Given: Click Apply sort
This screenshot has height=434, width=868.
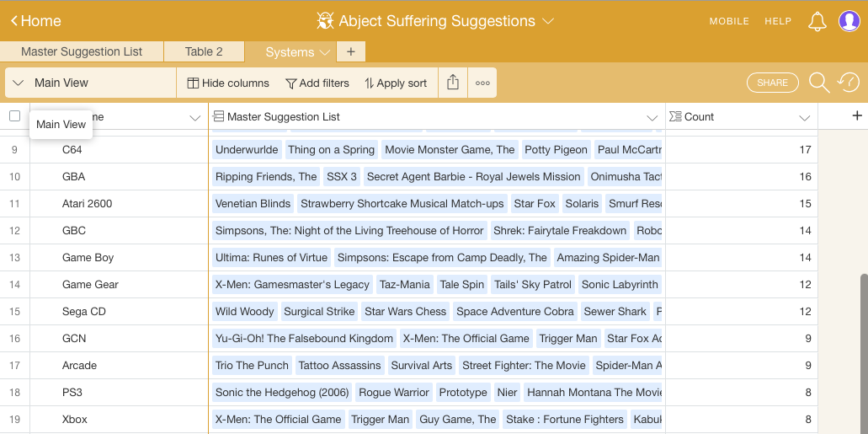Looking at the screenshot, I should [x=396, y=83].
